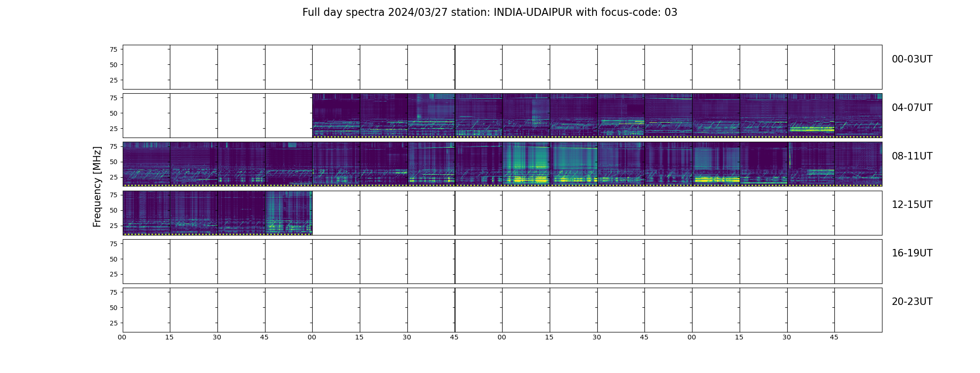Open the 12:45–13:00 green spectrum panel in the 12-15UT row
980x373 pixels.
click(289, 213)
